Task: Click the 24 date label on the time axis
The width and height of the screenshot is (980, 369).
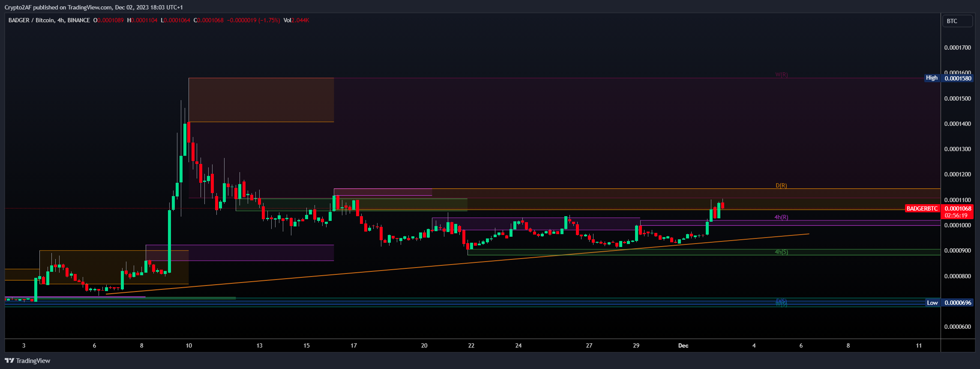Action: [518, 345]
